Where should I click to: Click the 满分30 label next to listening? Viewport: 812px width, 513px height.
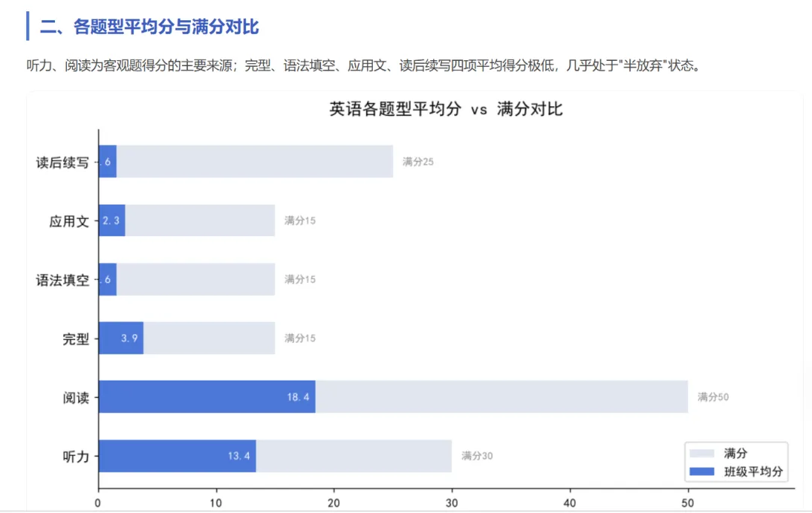point(477,456)
